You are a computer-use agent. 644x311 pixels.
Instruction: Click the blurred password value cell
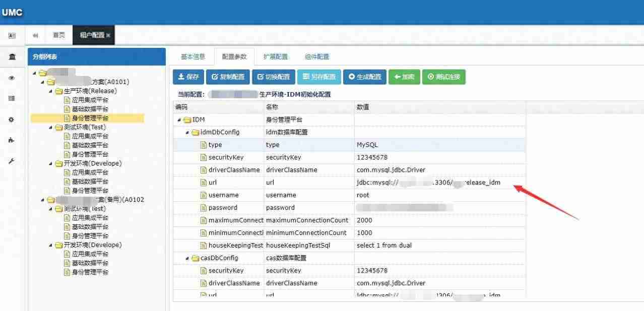[x=440, y=208]
